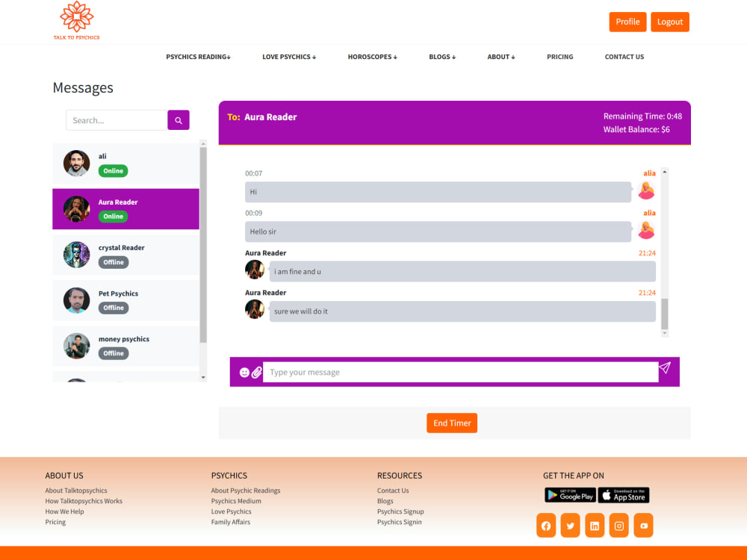Click the Remaining Time 0:48 text
The image size is (747, 560).
point(642,116)
